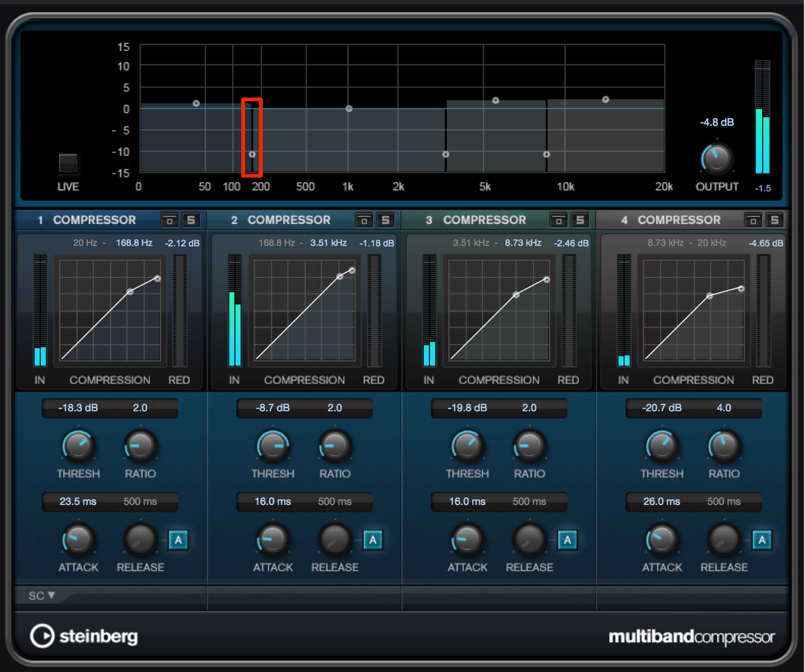Viewport: 805px width, 672px height.
Task: Toggle the LIVE mode button
Action: [68, 163]
